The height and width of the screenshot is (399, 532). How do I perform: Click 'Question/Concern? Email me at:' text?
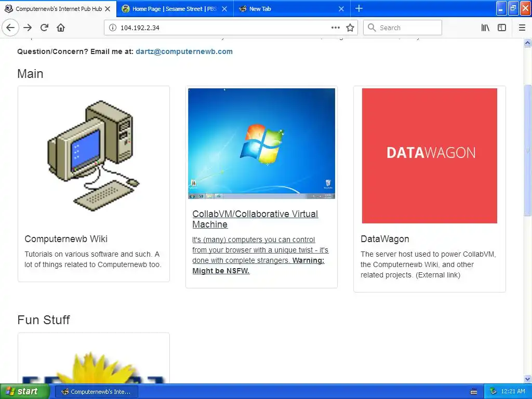(75, 51)
